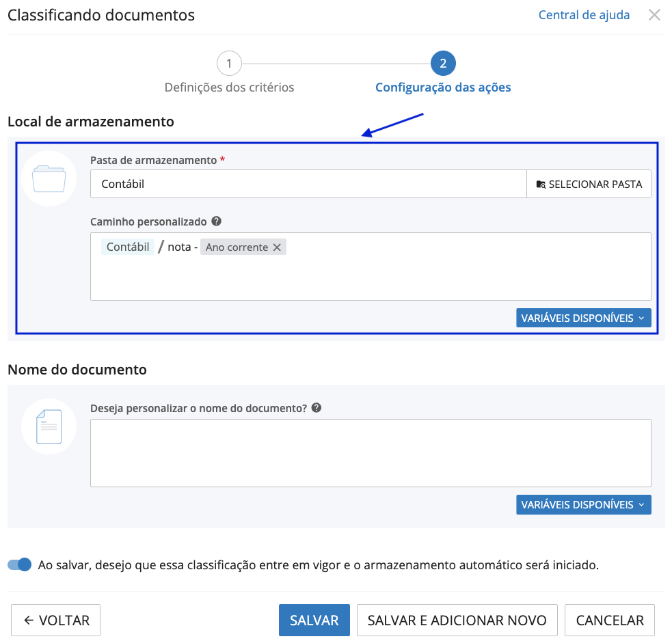This screenshot has width=672, height=641.
Task: Click the 'Ano corrente' tag label
Action: 237,247
